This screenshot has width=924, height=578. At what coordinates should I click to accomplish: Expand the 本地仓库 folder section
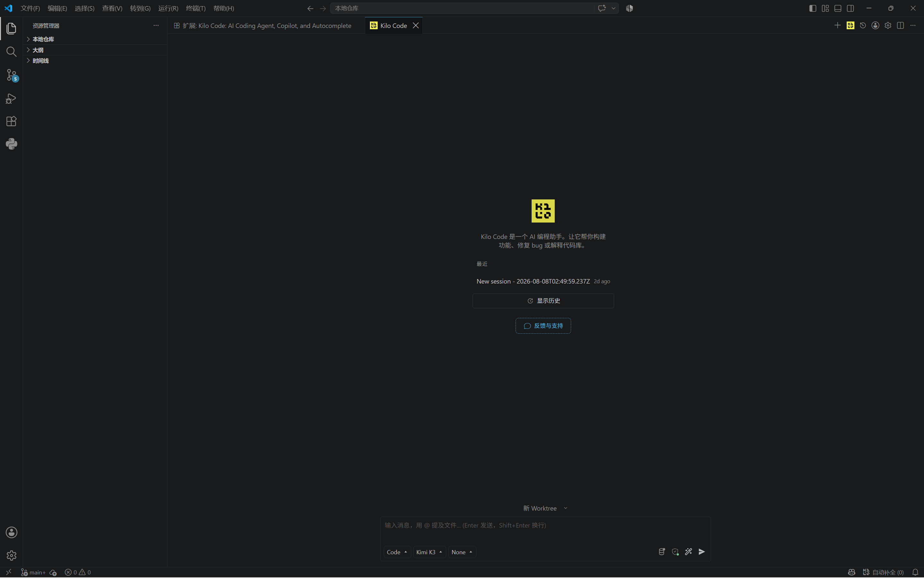(x=95, y=39)
